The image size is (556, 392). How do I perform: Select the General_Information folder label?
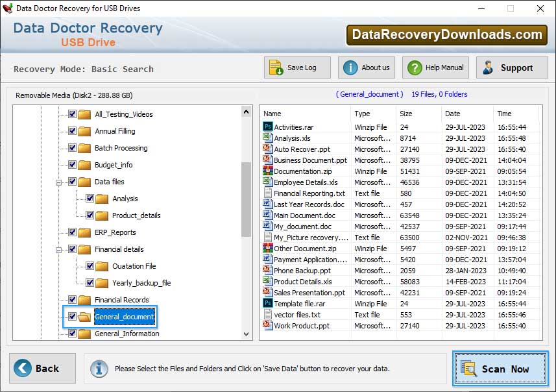click(127, 334)
